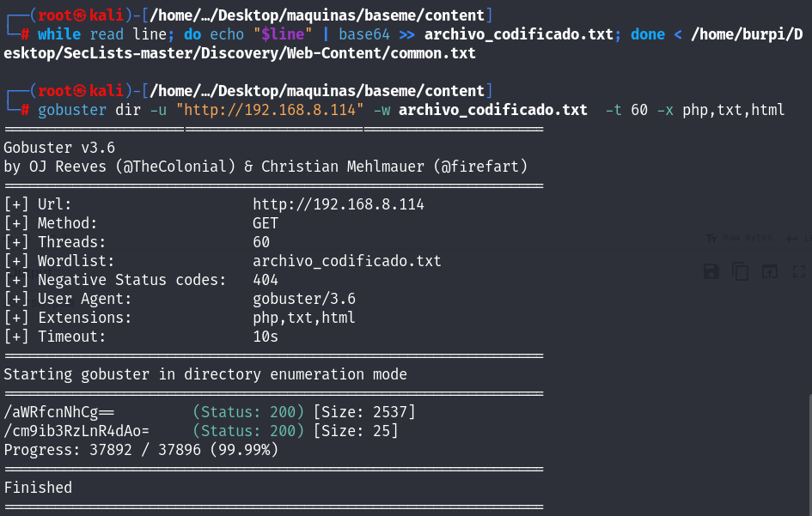
Task: Click the copy output icon
Action: [741, 271]
